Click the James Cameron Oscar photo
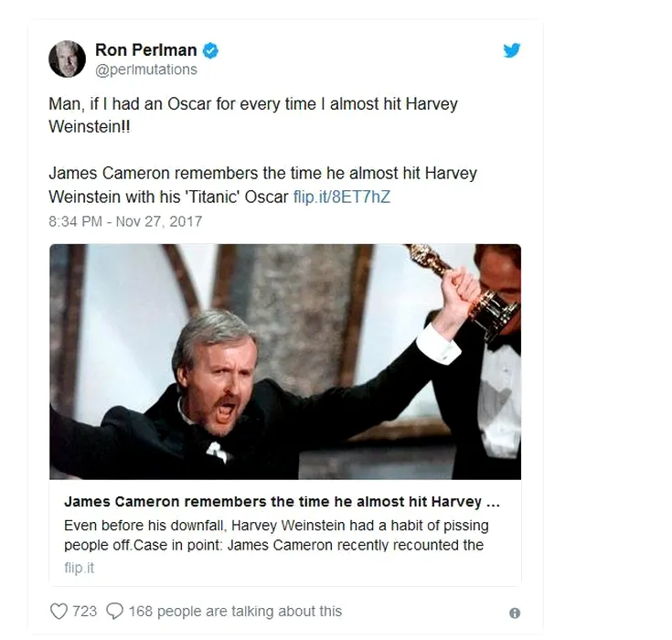This screenshot has width=672, height=640. [x=285, y=361]
